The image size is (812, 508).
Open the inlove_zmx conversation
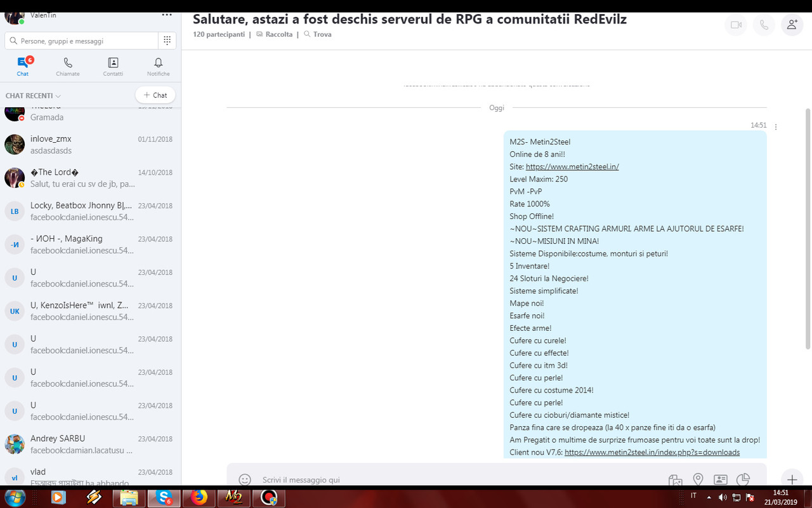click(x=91, y=145)
